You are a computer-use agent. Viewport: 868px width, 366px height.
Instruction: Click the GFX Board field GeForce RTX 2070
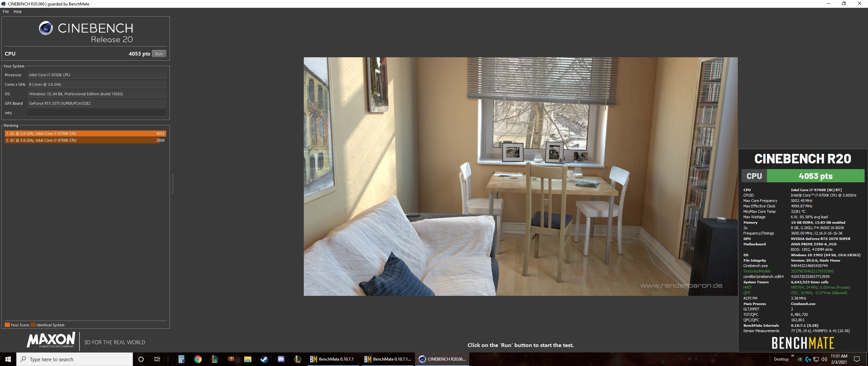tap(97, 103)
